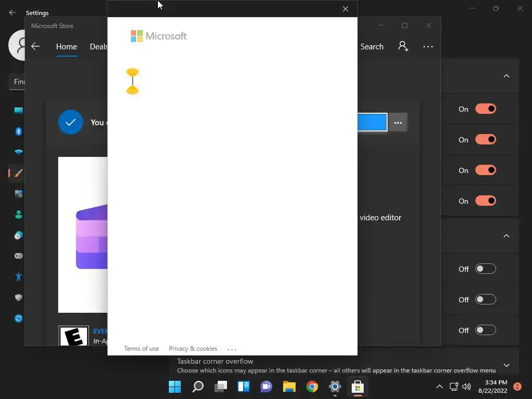Open Terms of use link
Image resolution: width=532 pixels, height=399 pixels.
[141, 349]
